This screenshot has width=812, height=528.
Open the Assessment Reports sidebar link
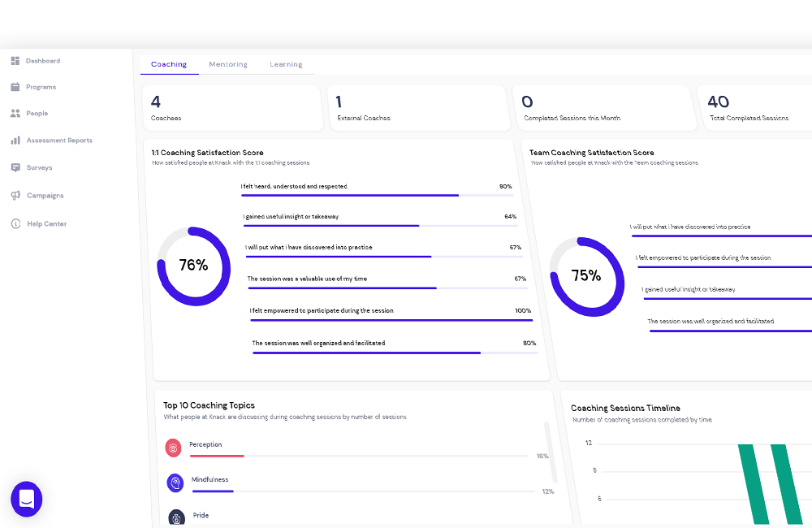pyautogui.click(x=59, y=141)
